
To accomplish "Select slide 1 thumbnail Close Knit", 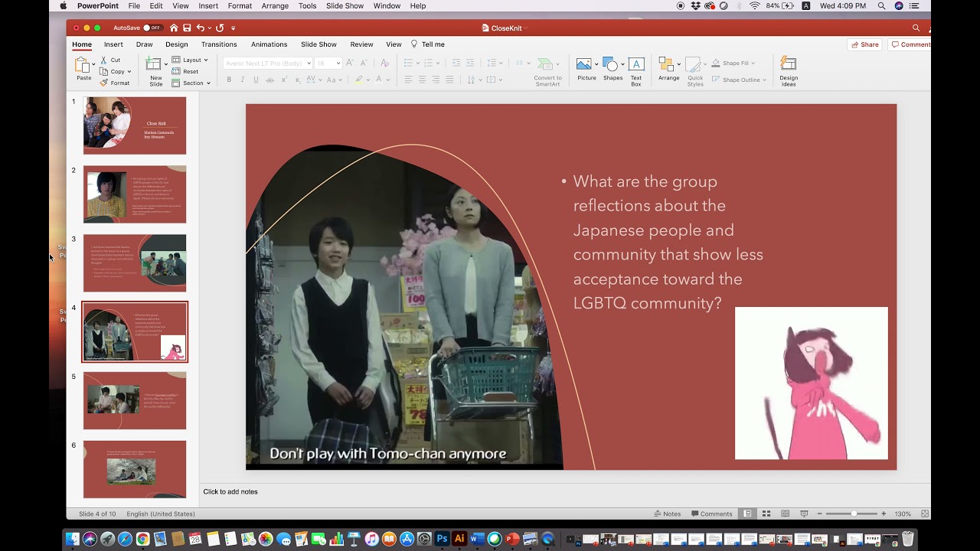I will pos(135,126).
